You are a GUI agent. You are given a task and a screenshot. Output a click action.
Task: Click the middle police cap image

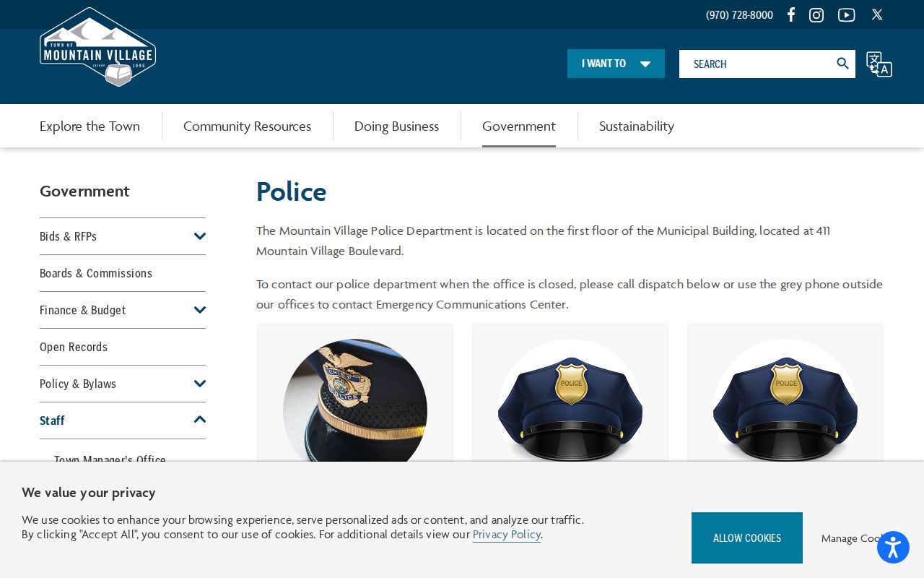(570, 400)
